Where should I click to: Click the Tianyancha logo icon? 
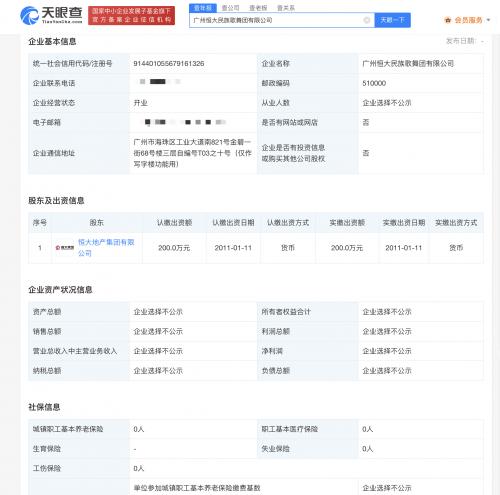tap(29, 15)
